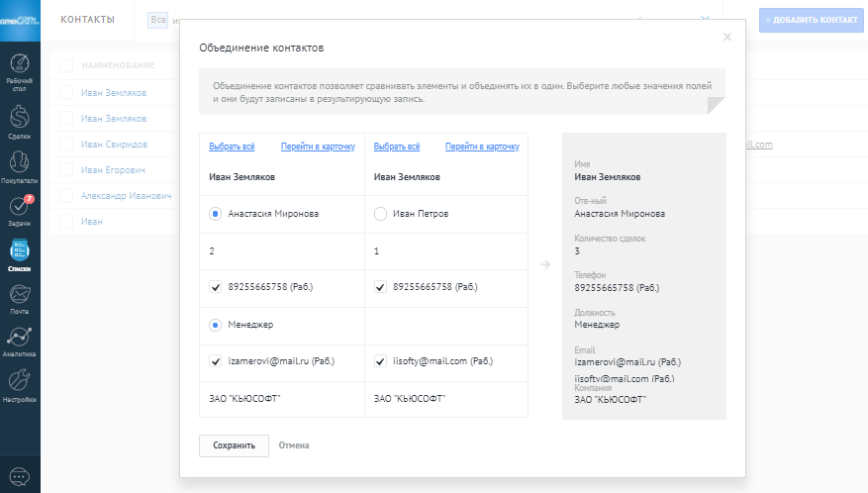Close the Объединение контактов dialog
Viewport: 868px width, 493px height.
click(727, 38)
